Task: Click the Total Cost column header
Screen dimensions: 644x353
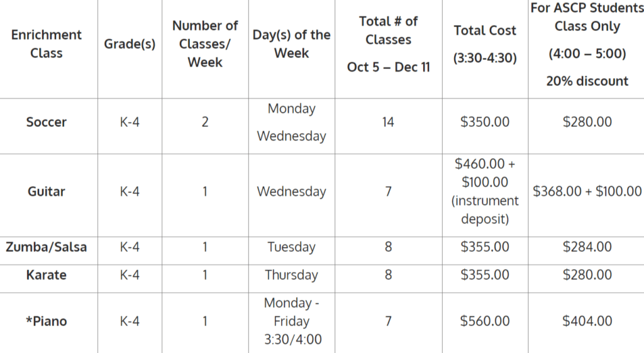Action: (485, 31)
